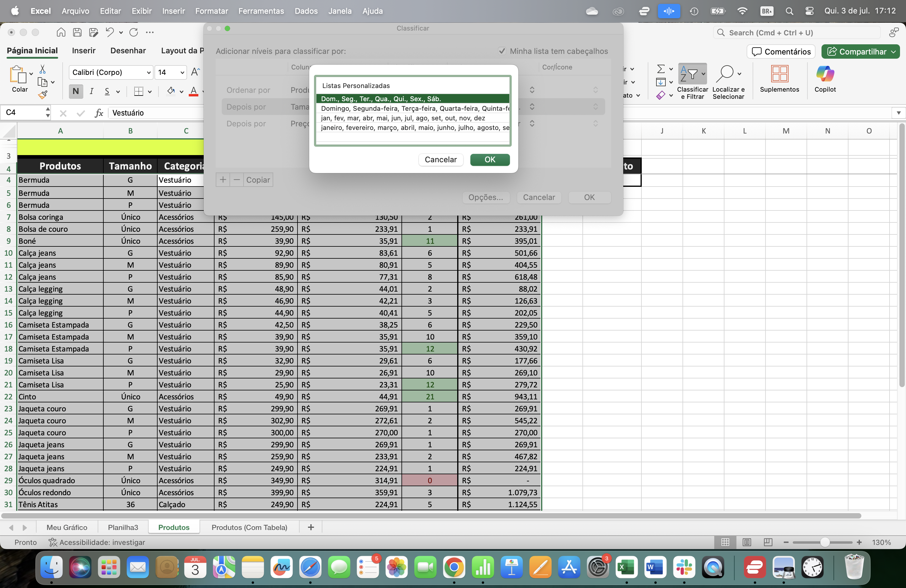Open Spotlight search in menu bar

[789, 11]
